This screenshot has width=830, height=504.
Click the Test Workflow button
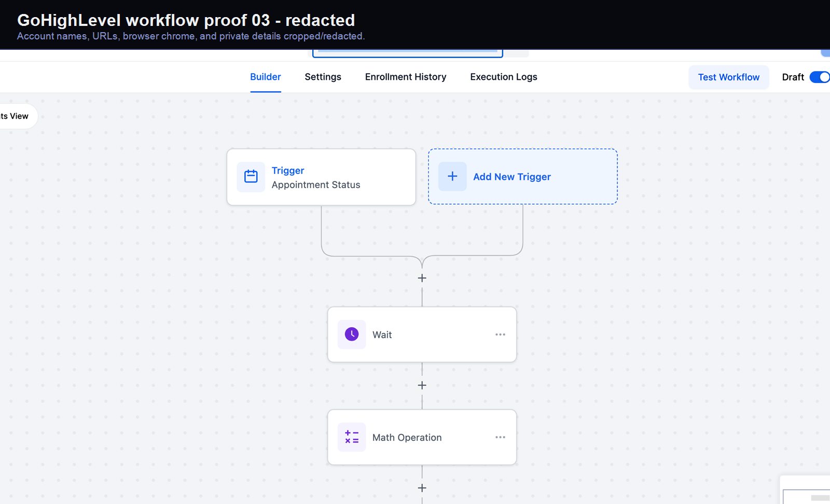tap(728, 77)
